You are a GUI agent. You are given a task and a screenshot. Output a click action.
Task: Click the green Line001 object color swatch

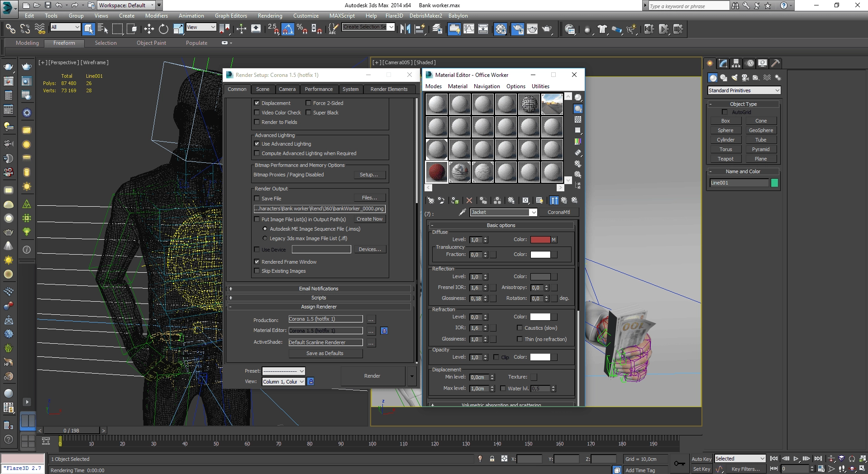click(774, 183)
